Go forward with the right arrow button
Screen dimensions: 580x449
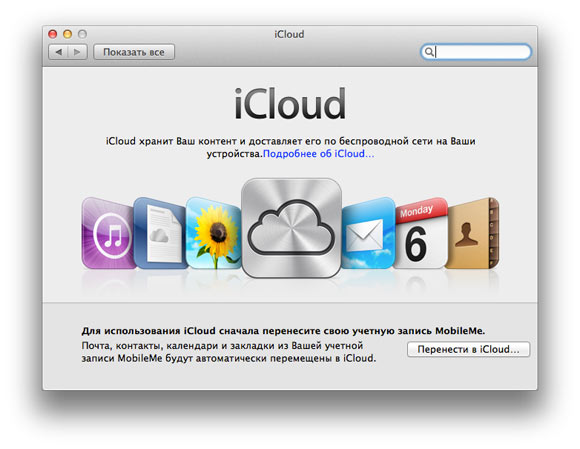coord(77,52)
